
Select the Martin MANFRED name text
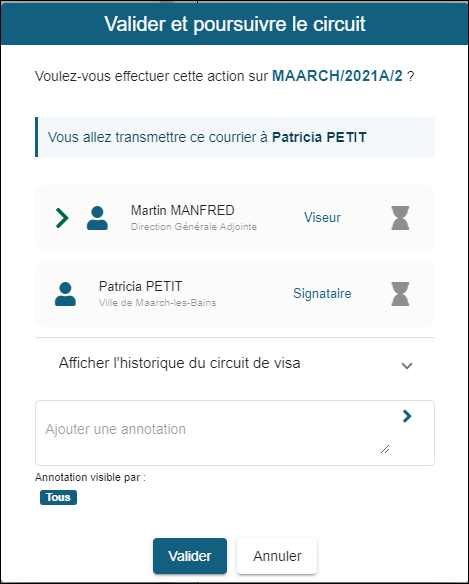[183, 210]
